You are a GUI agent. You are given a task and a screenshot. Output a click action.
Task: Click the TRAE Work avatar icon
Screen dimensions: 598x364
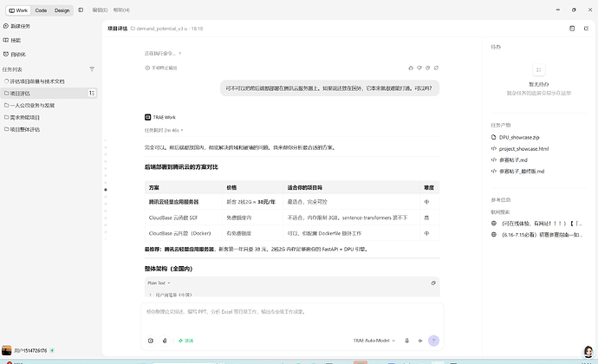click(147, 117)
